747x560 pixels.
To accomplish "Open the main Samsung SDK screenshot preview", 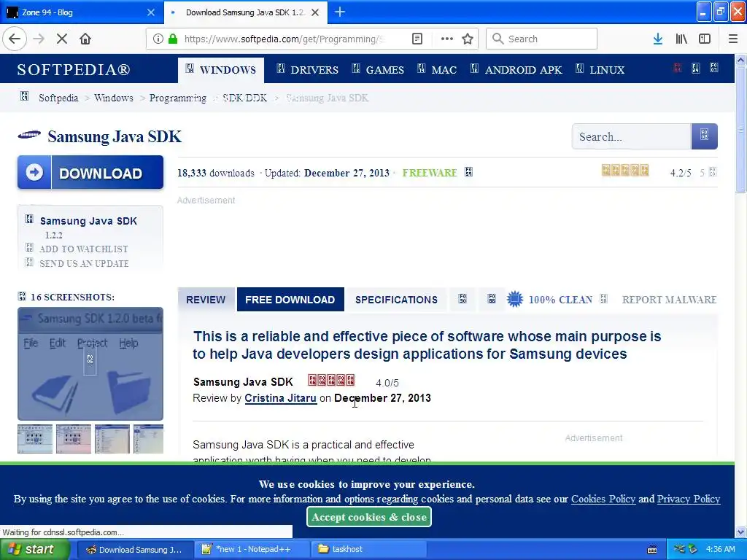I will pos(90,364).
